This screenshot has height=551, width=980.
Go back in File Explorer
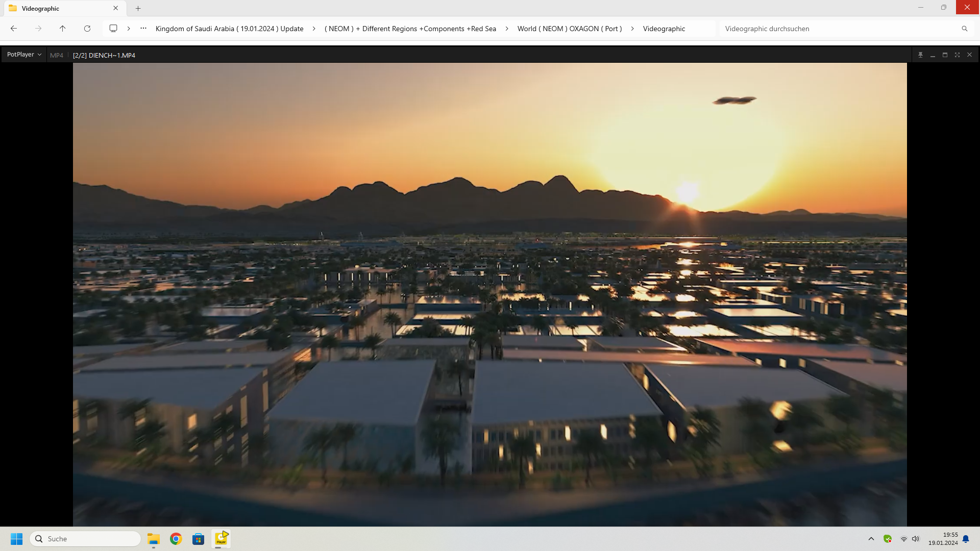[x=14, y=29]
